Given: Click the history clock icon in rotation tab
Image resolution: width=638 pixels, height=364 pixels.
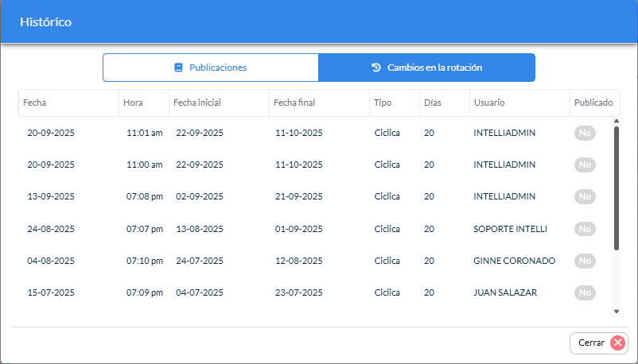Looking at the screenshot, I should click(376, 68).
